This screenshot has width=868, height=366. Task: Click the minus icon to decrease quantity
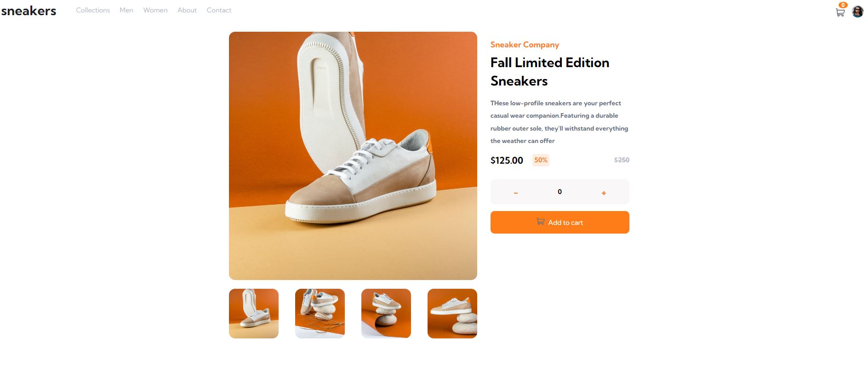coord(516,193)
